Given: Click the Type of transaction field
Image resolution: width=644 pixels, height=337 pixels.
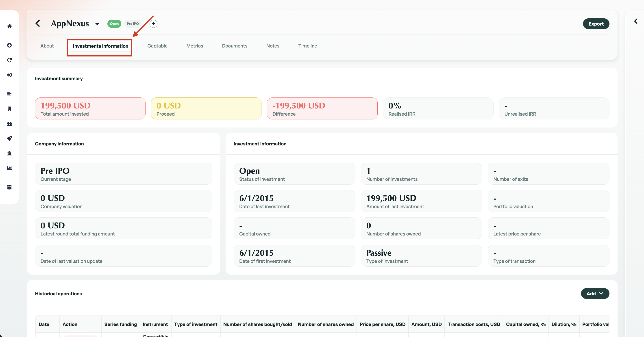Looking at the screenshot, I should coord(548,256).
